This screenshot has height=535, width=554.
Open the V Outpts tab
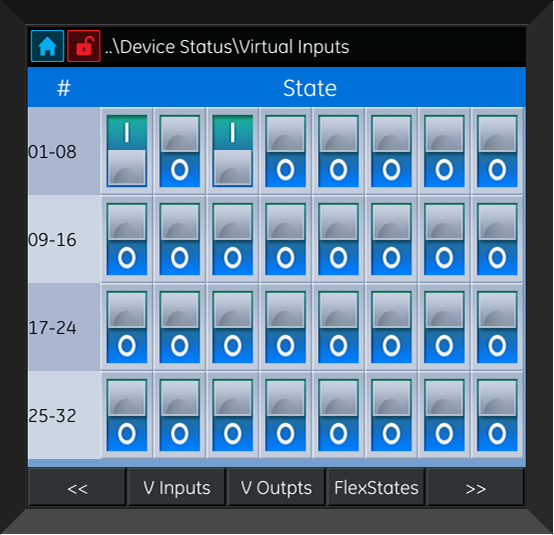pos(276,487)
